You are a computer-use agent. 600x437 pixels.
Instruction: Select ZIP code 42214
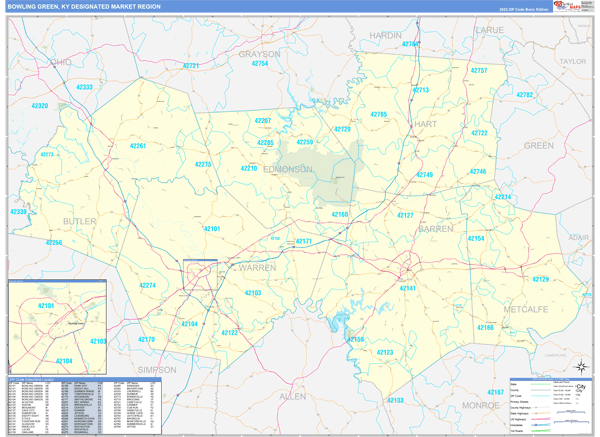point(503,197)
